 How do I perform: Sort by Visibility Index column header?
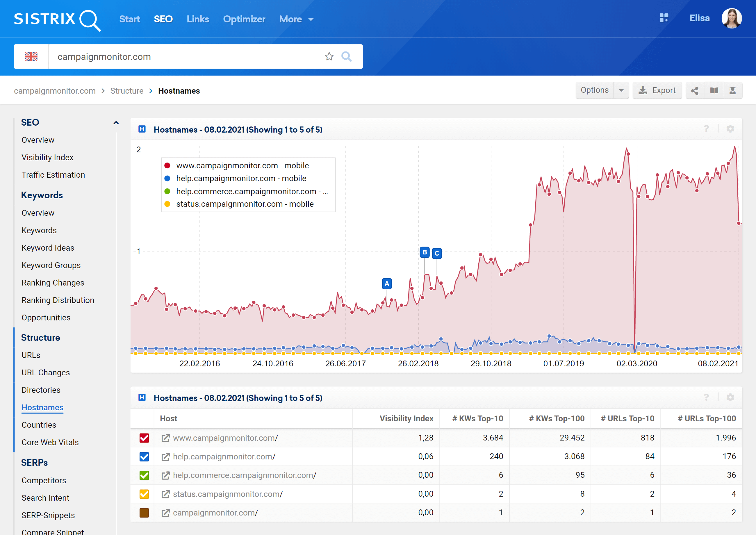406,418
